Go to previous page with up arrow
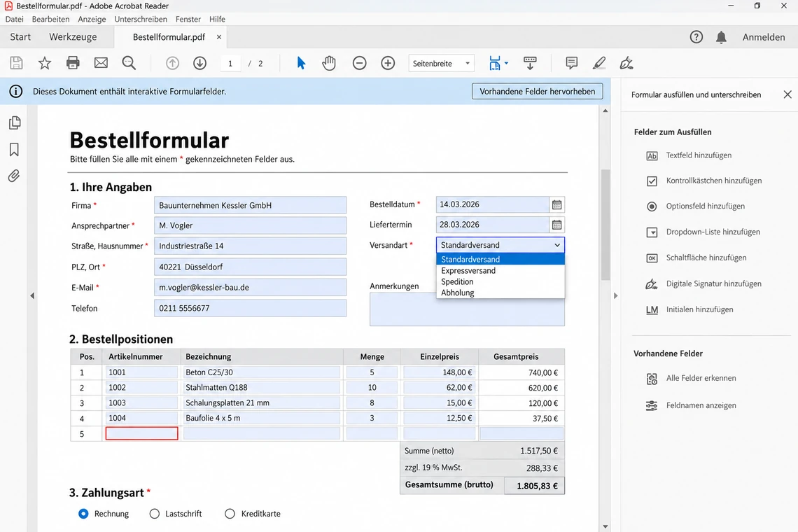 (x=172, y=63)
